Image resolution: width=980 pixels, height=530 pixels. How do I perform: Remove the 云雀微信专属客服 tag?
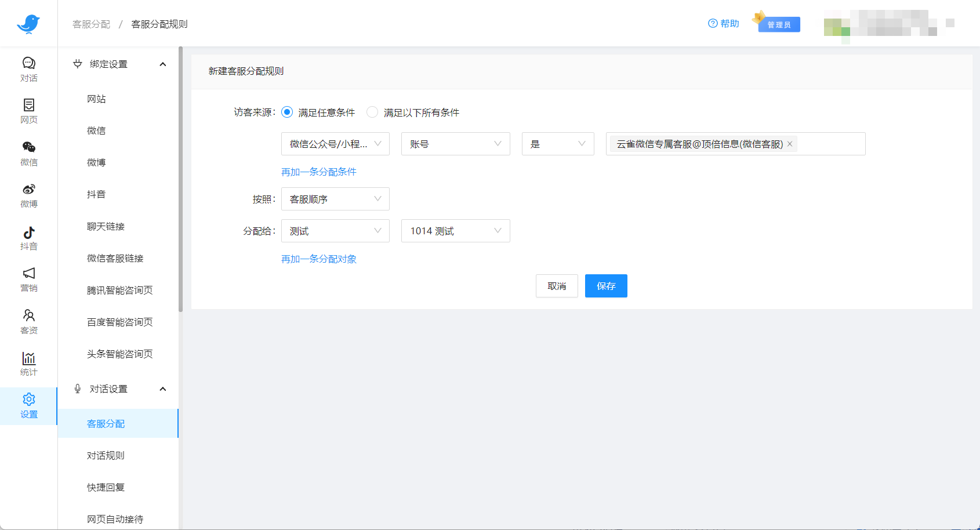(790, 144)
